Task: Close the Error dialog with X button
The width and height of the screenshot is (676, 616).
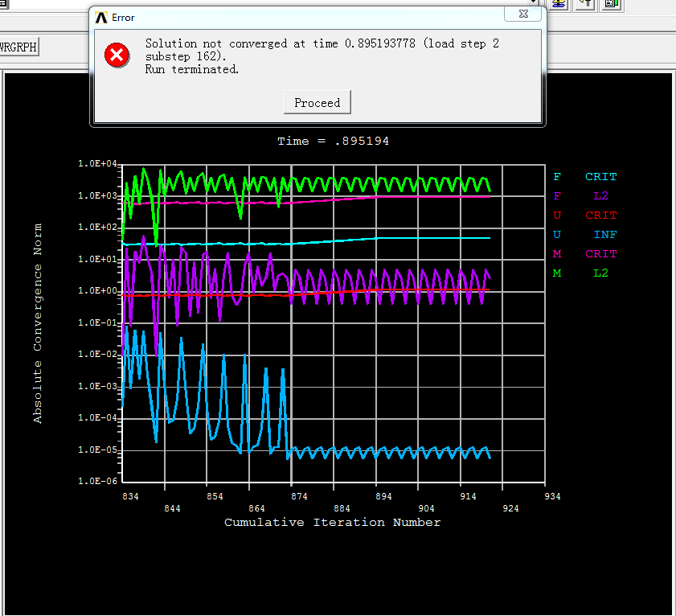Action: (522, 14)
